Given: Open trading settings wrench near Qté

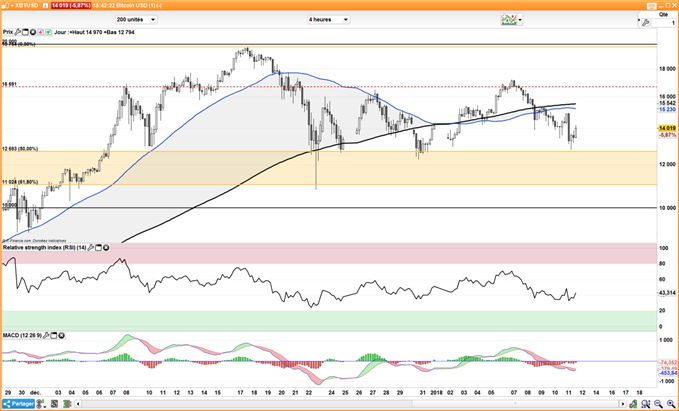Looking at the screenshot, I should [x=645, y=23].
